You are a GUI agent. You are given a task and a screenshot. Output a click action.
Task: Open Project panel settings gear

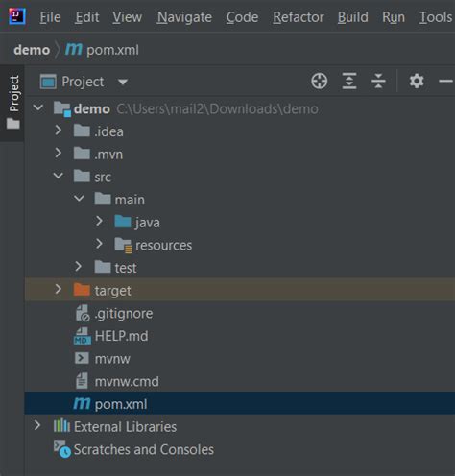[417, 81]
